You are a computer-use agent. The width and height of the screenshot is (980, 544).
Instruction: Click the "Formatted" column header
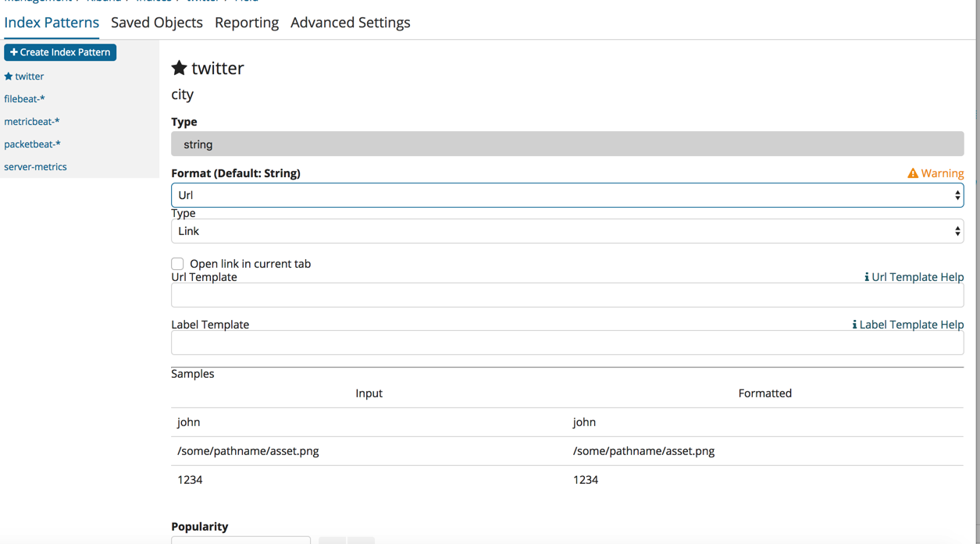click(765, 393)
